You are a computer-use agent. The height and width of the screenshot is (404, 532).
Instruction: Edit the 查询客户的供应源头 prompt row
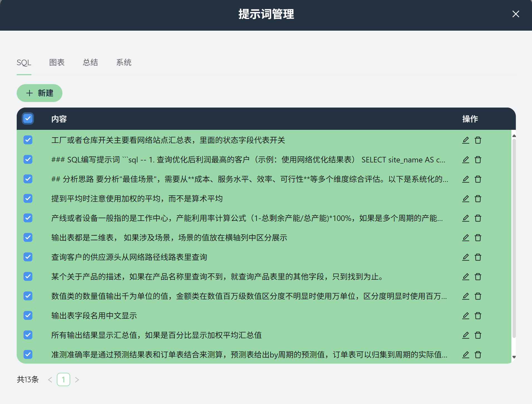click(466, 257)
